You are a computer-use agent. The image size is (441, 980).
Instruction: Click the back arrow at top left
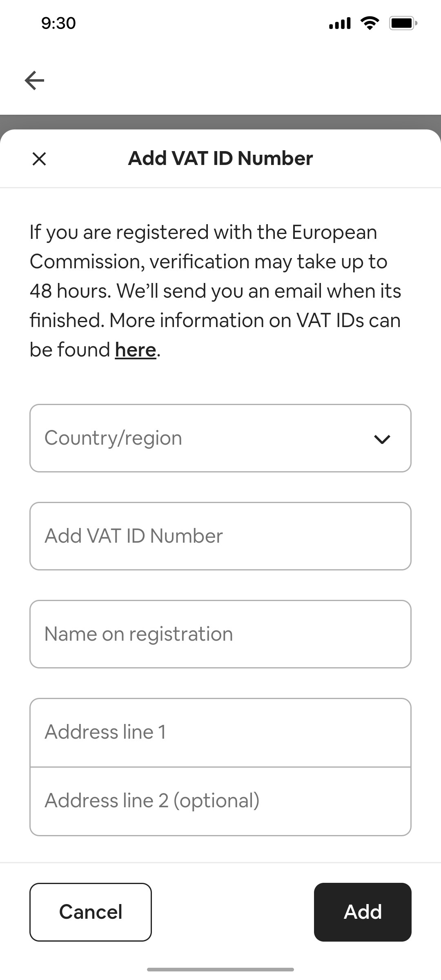click(34, 80)
